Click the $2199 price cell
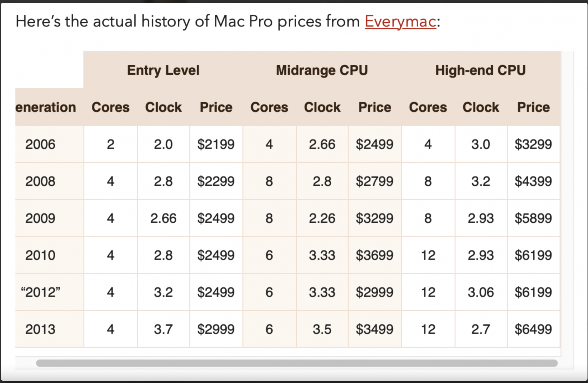Viewport: 588px width, 383px height. tap(216, 144)
